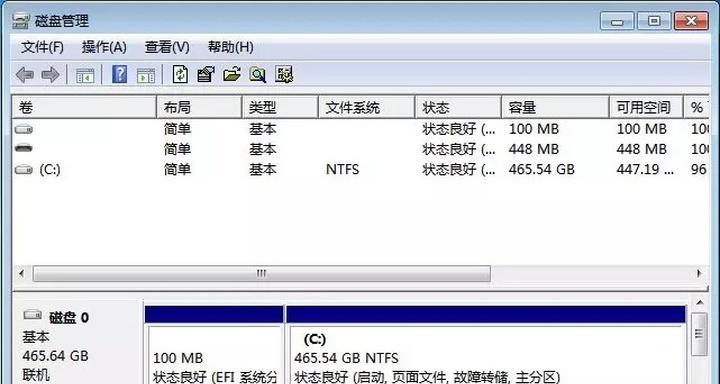The height and width of the screenshot is (384, 720).
Task: Open the 文件(F) menu
Action: tap(43, 47)
